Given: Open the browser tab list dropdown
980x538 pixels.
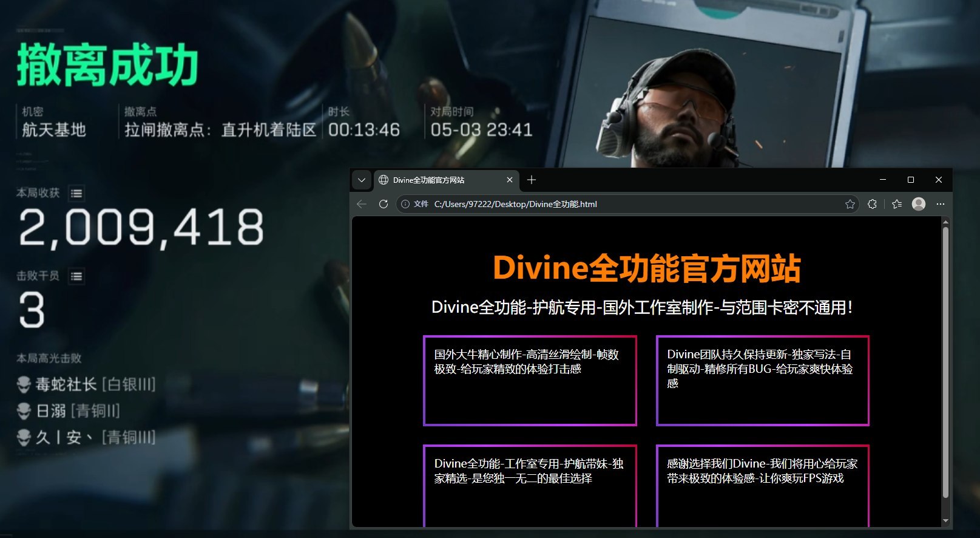Looking at the screenshot, I should (x=362, y=180).
